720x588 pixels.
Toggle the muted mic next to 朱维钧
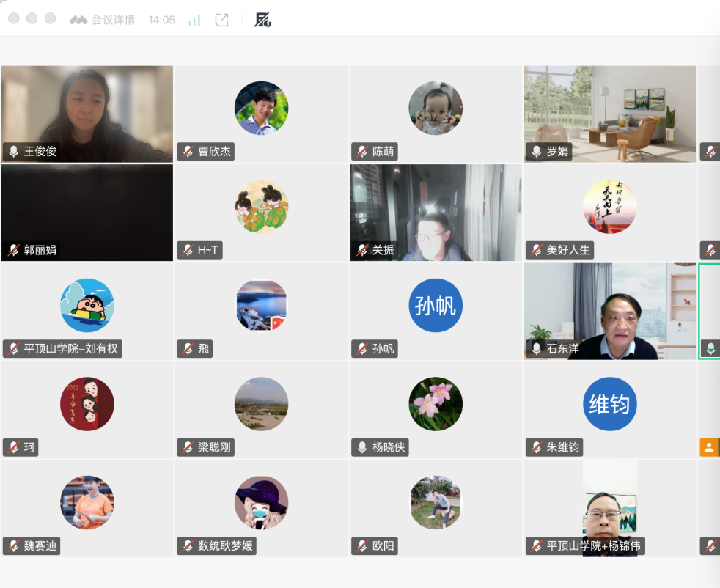(x=536, y=447)
